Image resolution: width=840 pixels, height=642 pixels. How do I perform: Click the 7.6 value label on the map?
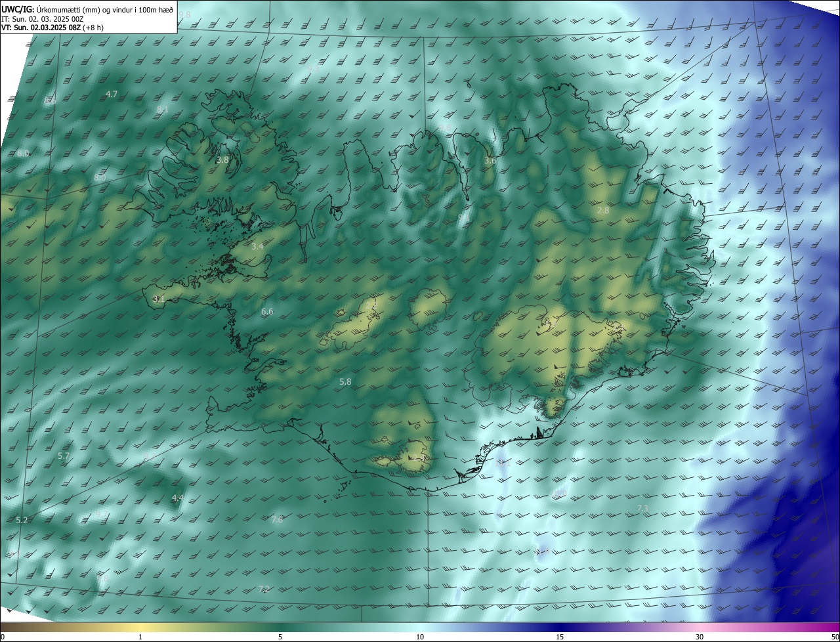point(276,520)
